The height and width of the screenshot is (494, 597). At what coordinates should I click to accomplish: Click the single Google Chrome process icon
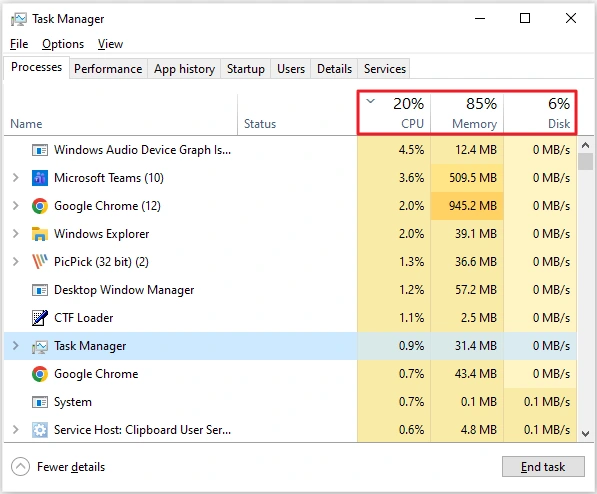[x=40, y=374]
